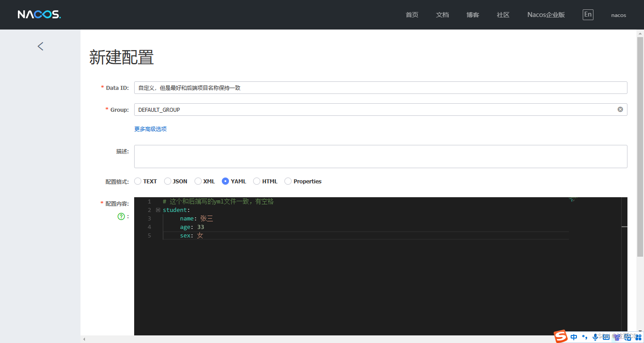This screenshot has width=644, height=343.
Task: Click the NACOS logo
Action: click(39, 14)
